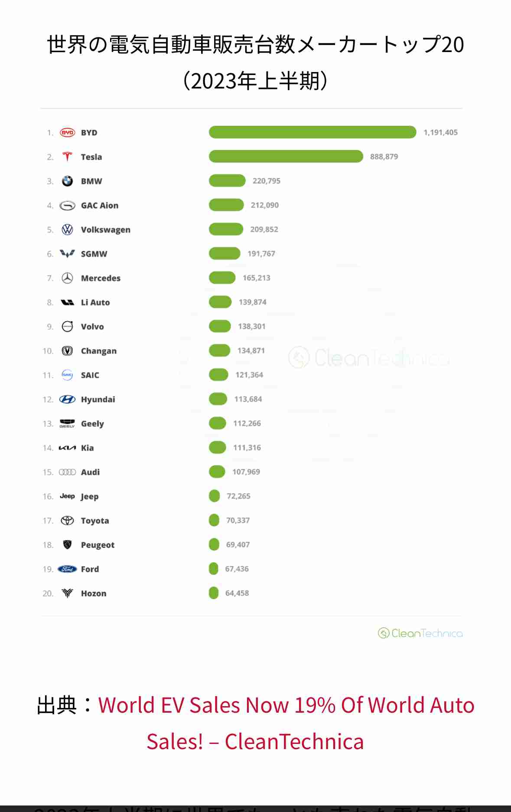Click the Peugeot lion logo
The height and width of the screenshot is (812, 511).
[67, 545]
